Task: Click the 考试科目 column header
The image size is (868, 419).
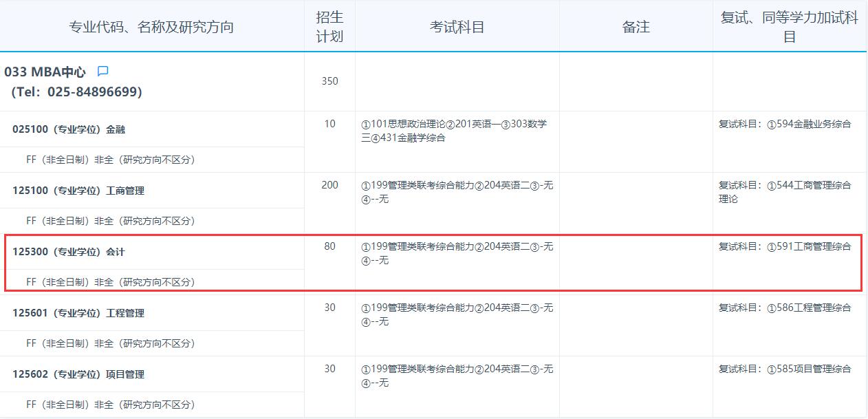Action: click(457, 27)
